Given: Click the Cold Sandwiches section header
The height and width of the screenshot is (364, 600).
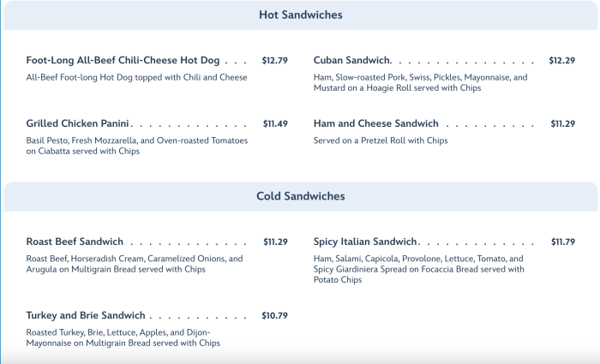Looking at the screenshot, I should coord(300,196).
